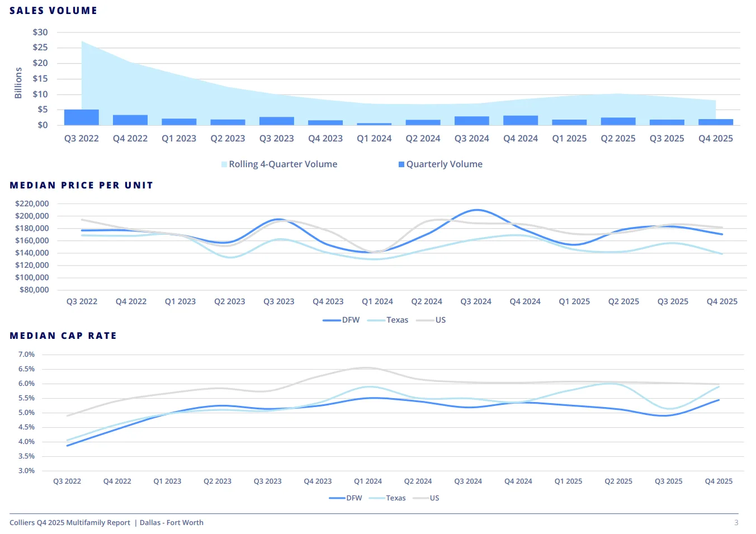Click the 7.0% cap rate axis label
The height and width of the screenshot is (534, 756).
26,355
